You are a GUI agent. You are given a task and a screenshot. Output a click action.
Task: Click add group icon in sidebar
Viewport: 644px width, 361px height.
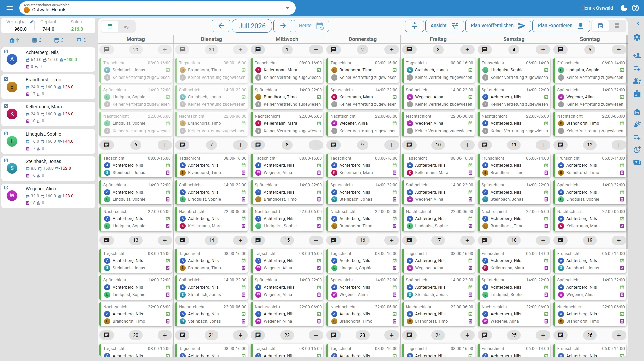click(637, 81)
